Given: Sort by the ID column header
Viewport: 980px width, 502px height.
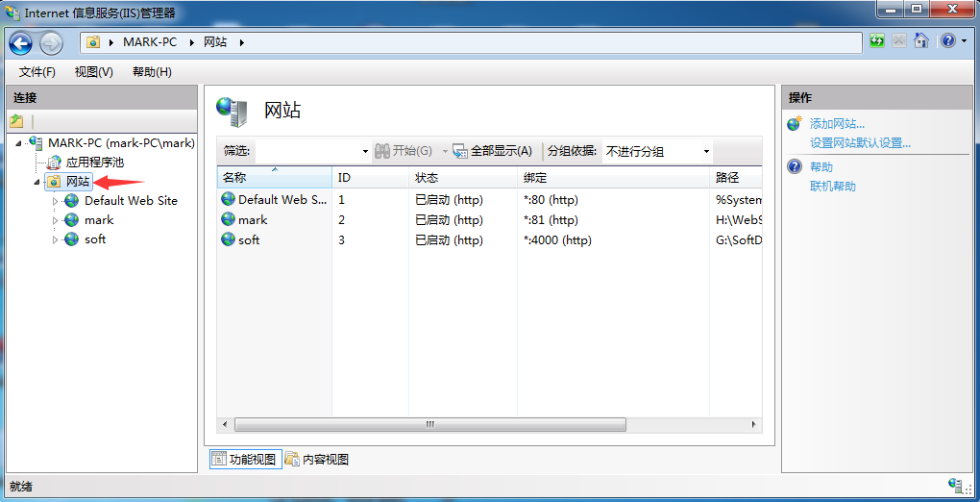Looking at the screenshot, I should [370, 178].
